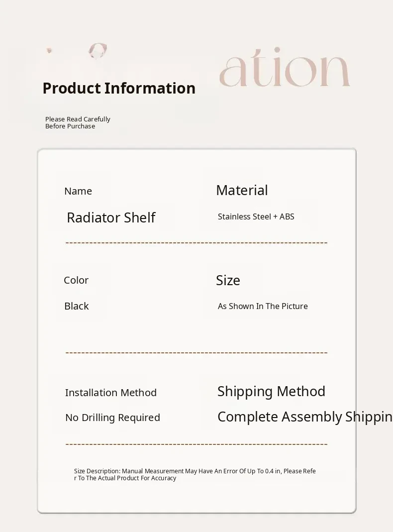Select the No Drilling Required text
The width and height of the screenshot is (393, 532).
[112, 418]
